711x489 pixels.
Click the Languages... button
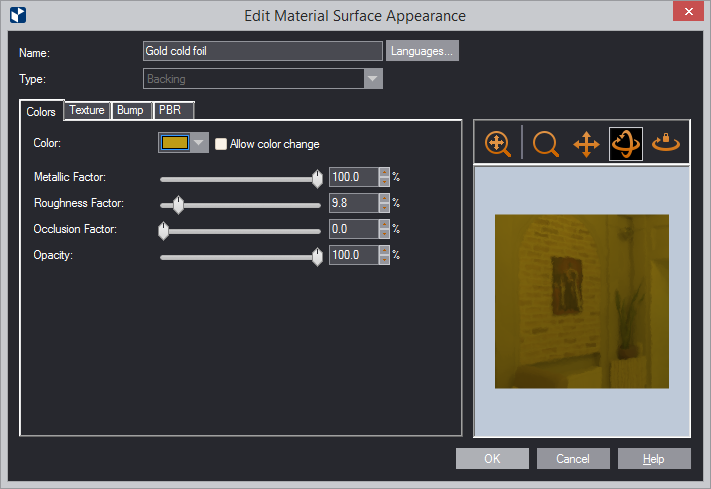pos(422,51)
